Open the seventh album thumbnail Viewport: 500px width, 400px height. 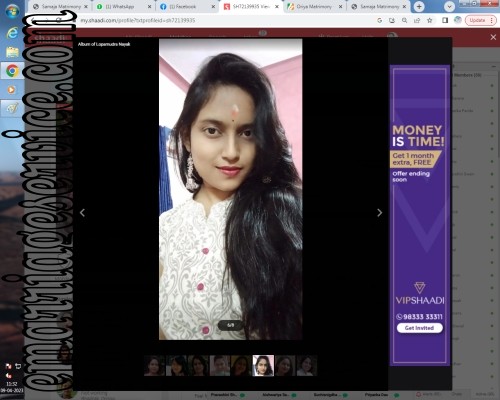[285, 366]
